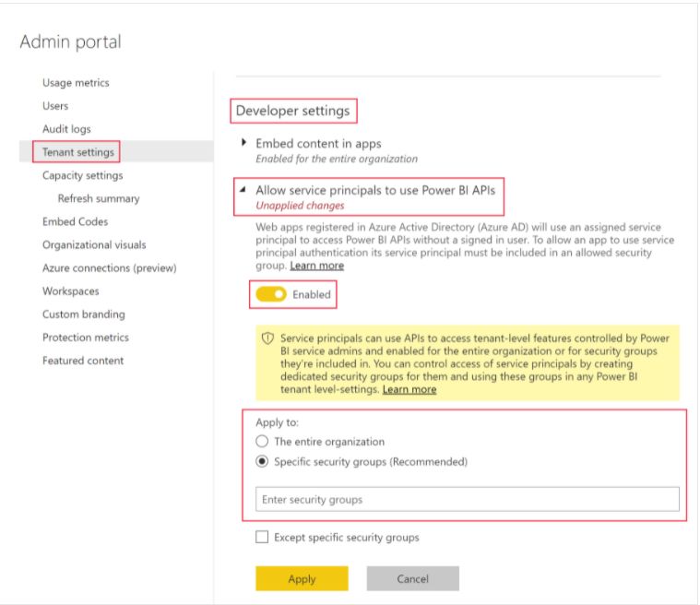700x605 pixels.
Task: Select The entire organization radio button
Action: (262, 442)
